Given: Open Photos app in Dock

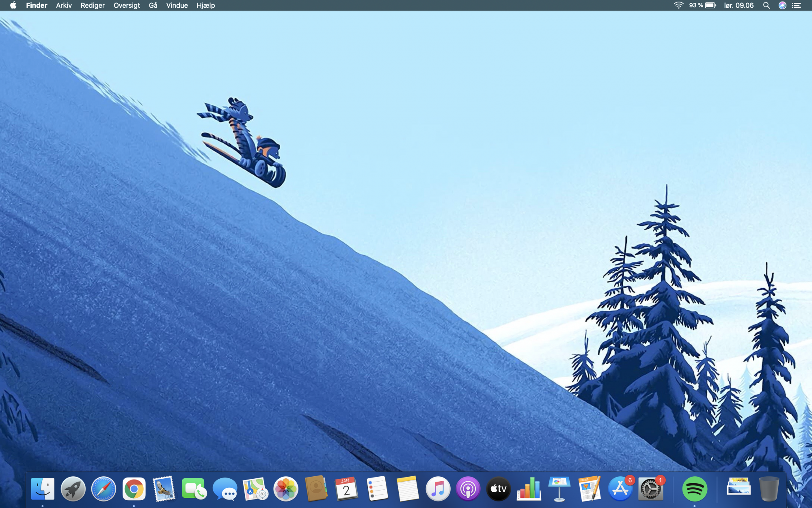Looking at the screenshot, I should [x=286, y=488].
